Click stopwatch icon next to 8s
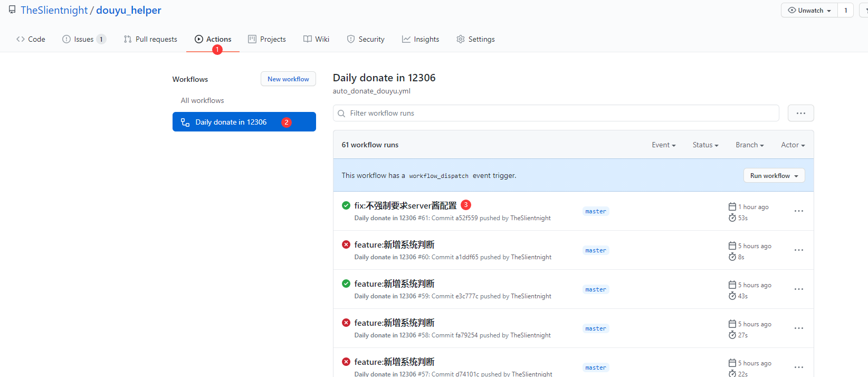Screen dimensions: 868x377 pos(732,257)
